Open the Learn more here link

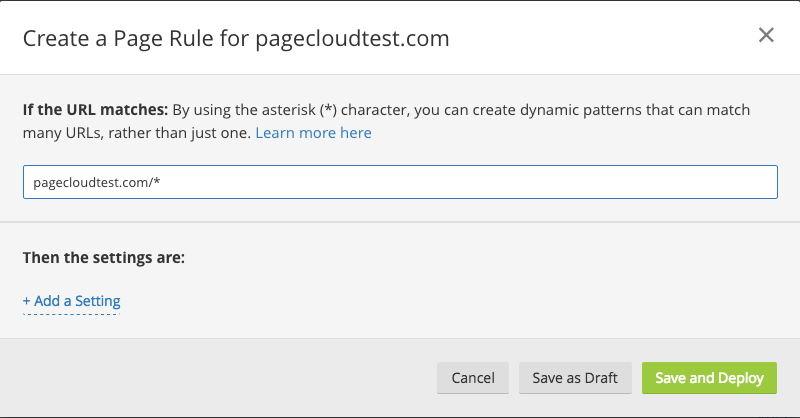coord(313,133)
